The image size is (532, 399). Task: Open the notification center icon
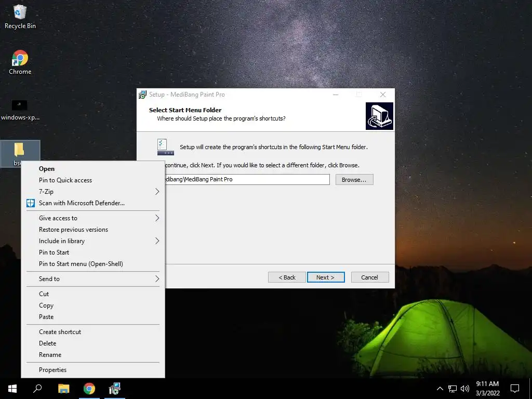point(515,389)
